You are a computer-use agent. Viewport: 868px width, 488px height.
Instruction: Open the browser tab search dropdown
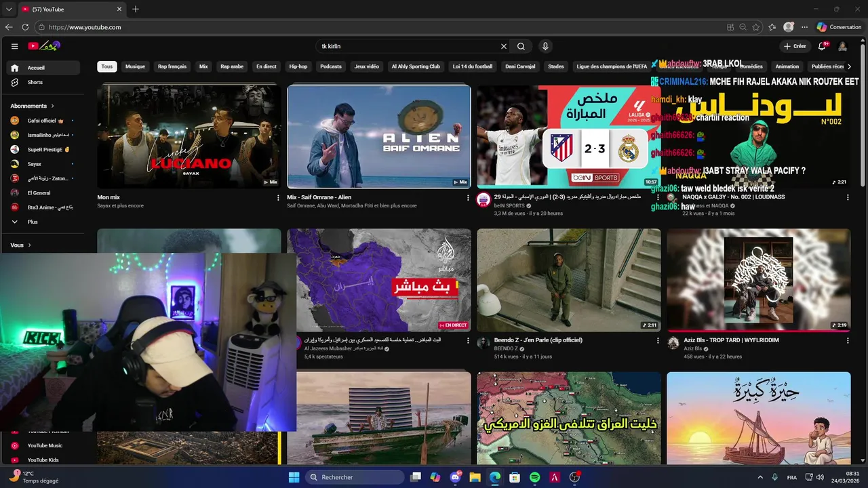click(x=9, y=9)
